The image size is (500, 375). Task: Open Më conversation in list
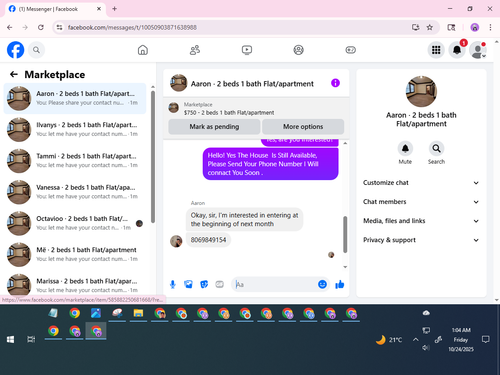(75, 254)
